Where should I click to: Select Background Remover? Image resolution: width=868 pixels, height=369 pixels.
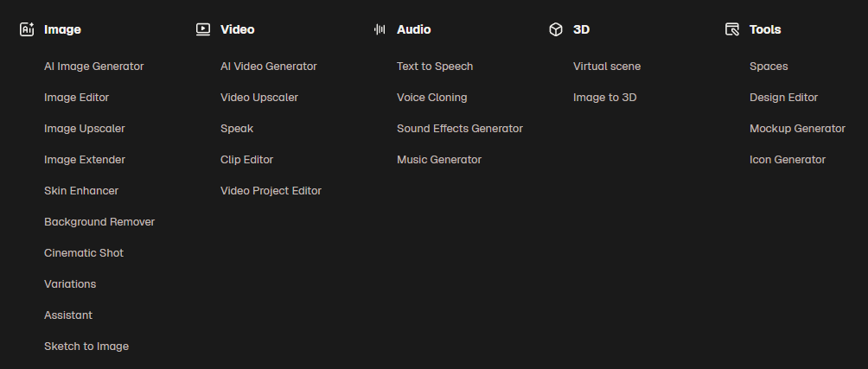99,222
